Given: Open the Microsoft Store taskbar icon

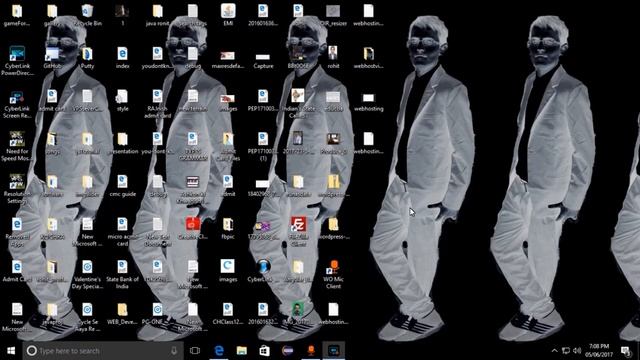Looking at the screenshot, I should tap(264, 351).
